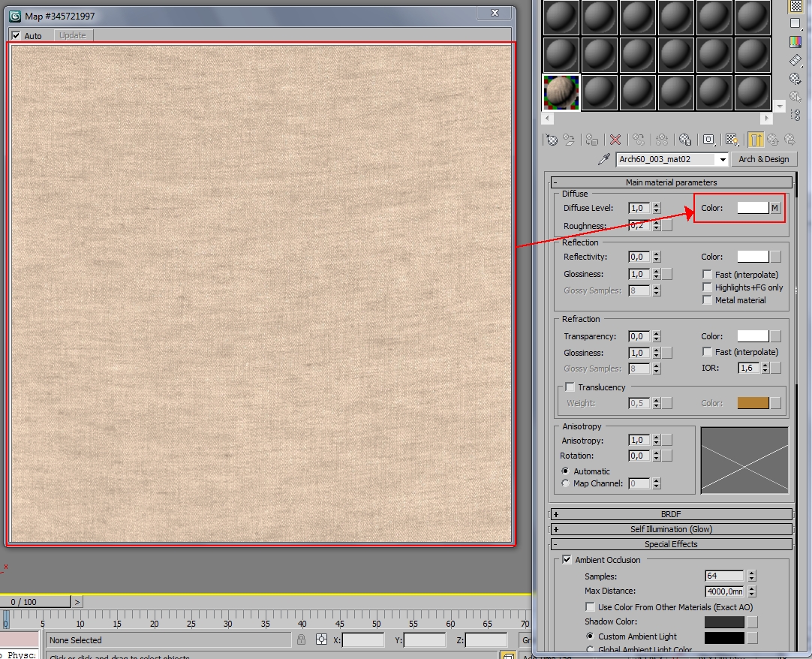Viewport: 812px width, 659px height.
Task: Uncheck the Auto checkbox in map window
Action: point(17,35)
